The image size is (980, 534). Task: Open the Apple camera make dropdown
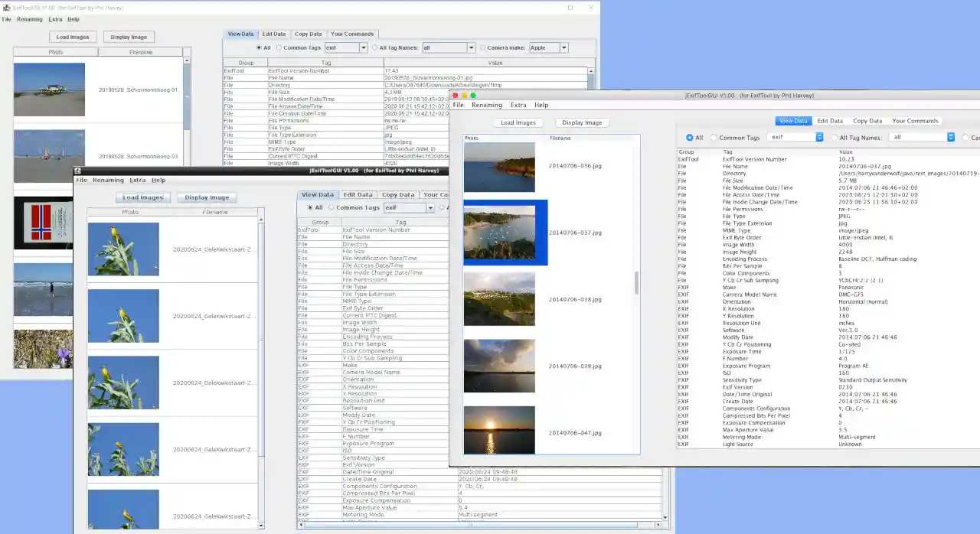pyautogui.click(x=563, y=47)
